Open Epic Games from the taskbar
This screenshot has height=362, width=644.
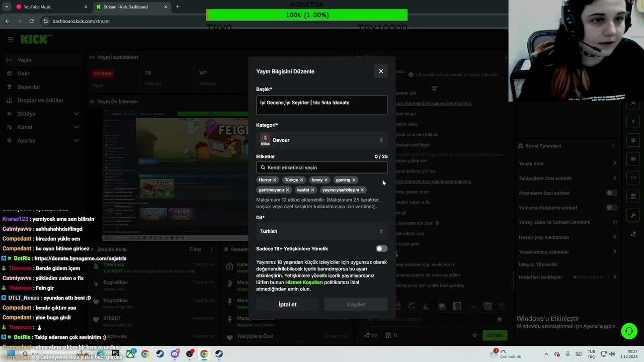coord(116,354)
